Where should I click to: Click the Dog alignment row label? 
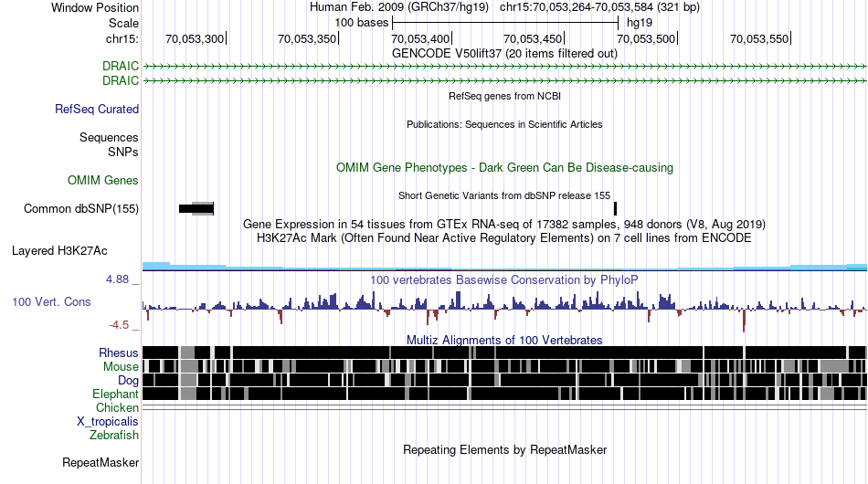click(129, 381)
